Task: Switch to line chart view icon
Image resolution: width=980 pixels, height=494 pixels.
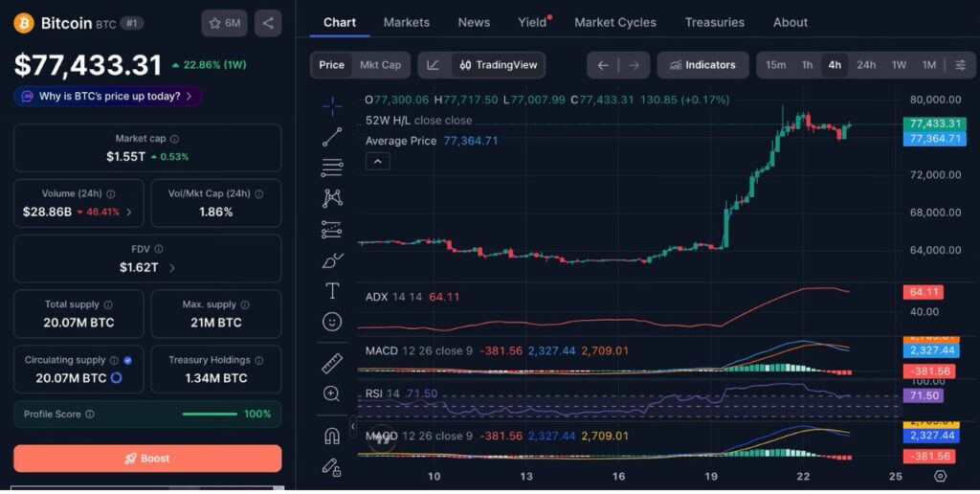Action: tap(434, 65)
